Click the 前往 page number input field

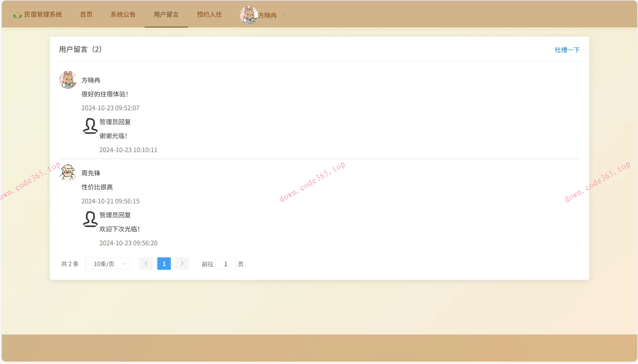226,264
